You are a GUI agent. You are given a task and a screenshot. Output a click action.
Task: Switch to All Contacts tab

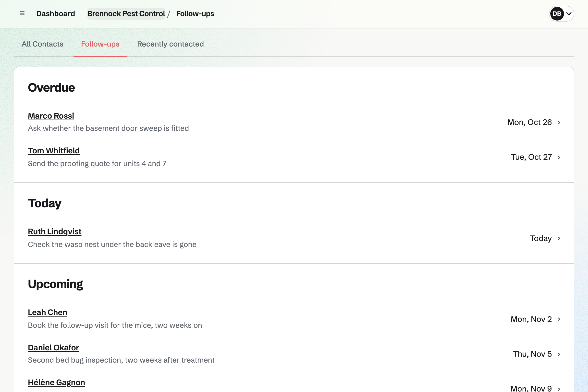tap(42, 44)
